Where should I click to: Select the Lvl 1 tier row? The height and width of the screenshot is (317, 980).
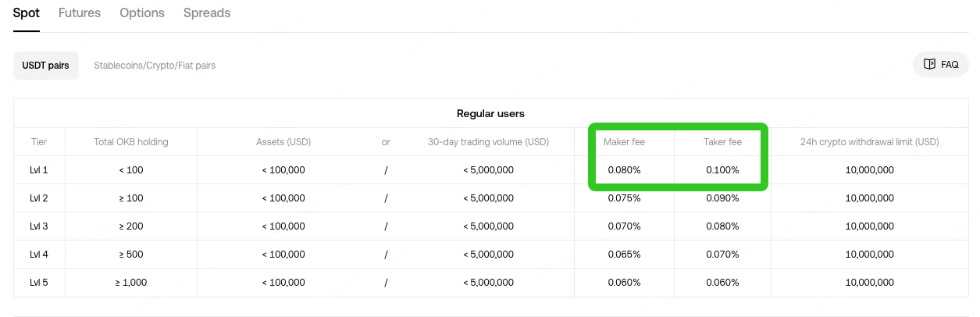point(491,170)
